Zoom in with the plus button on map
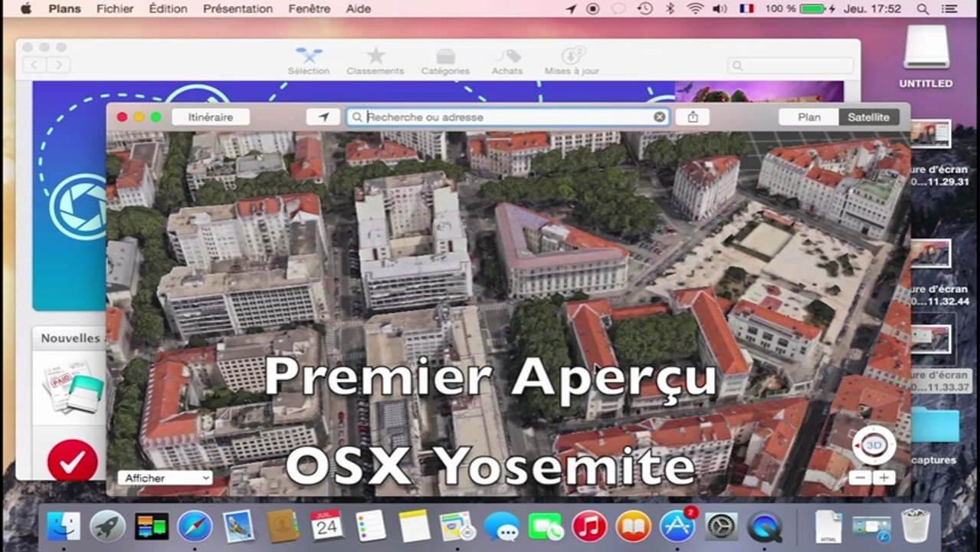The width and height of the screenshot is (980, 552). [x=883, y=478]
